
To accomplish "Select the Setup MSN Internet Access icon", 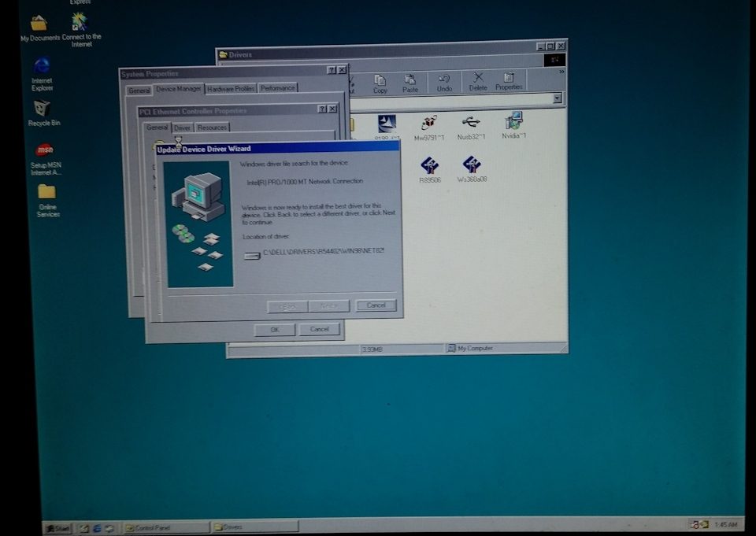I will click(x=46, y=159).
